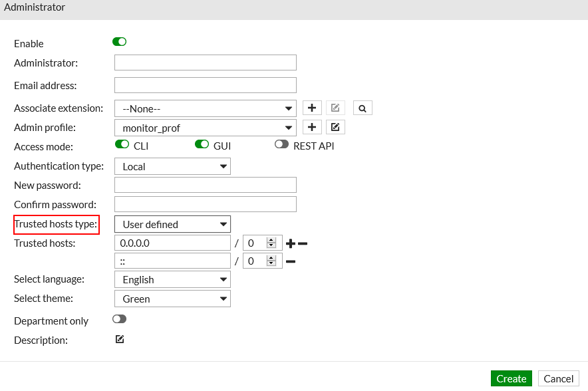Cancel the administrator form
Screen dimensions: 588x391
(558, 378)
